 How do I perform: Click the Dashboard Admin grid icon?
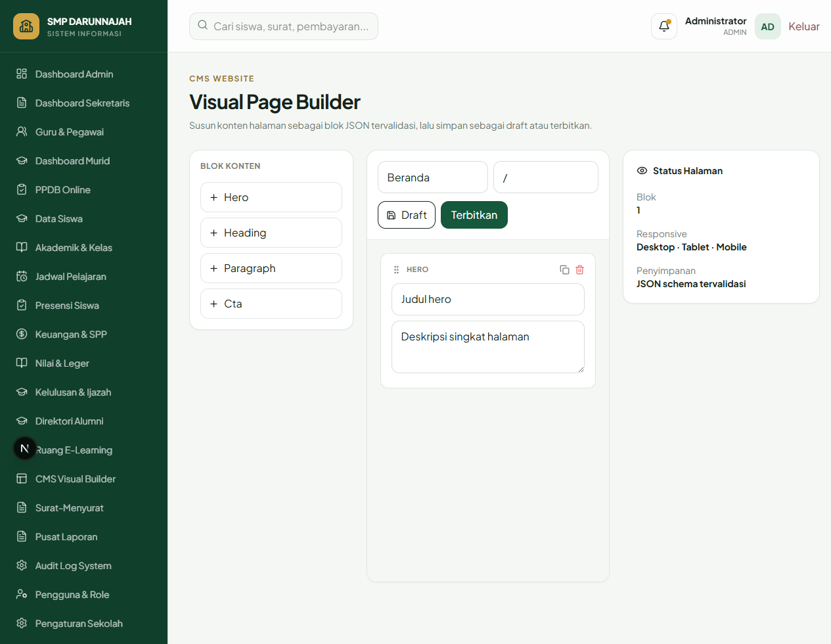[x=22, y=74]
